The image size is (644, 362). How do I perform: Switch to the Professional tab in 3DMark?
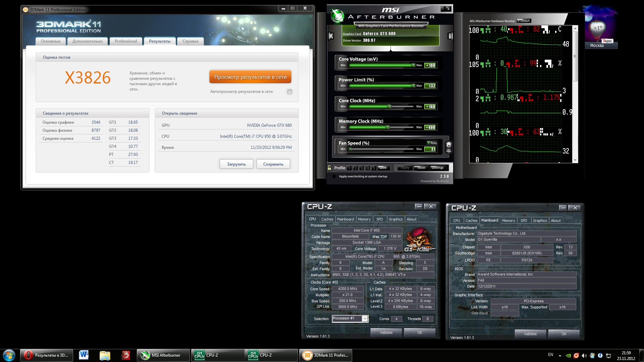pos(126,41)
